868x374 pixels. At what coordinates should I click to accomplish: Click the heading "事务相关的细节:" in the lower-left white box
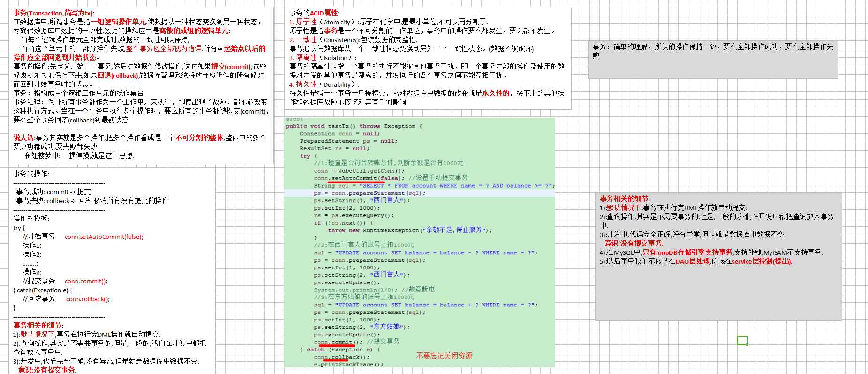pos(38,325)
